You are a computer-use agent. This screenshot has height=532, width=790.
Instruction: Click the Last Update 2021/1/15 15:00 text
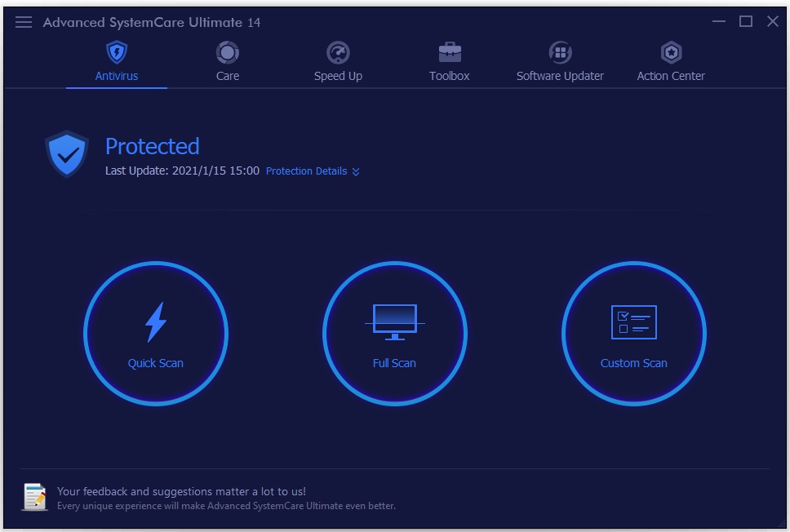click(x=182, y=171)
